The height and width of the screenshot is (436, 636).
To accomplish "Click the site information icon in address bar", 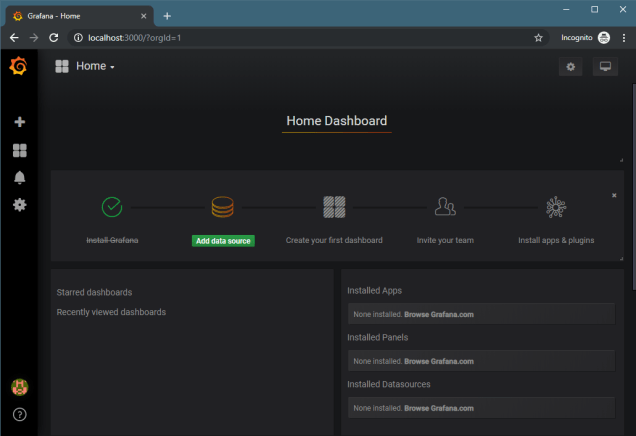I will coord(78,38).
